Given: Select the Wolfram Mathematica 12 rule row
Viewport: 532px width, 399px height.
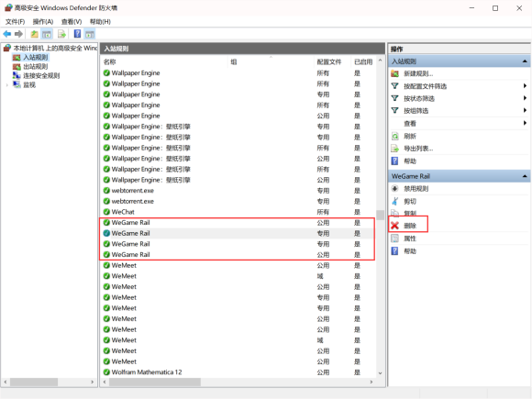Looking at the screenshot, I should [238, 372].
